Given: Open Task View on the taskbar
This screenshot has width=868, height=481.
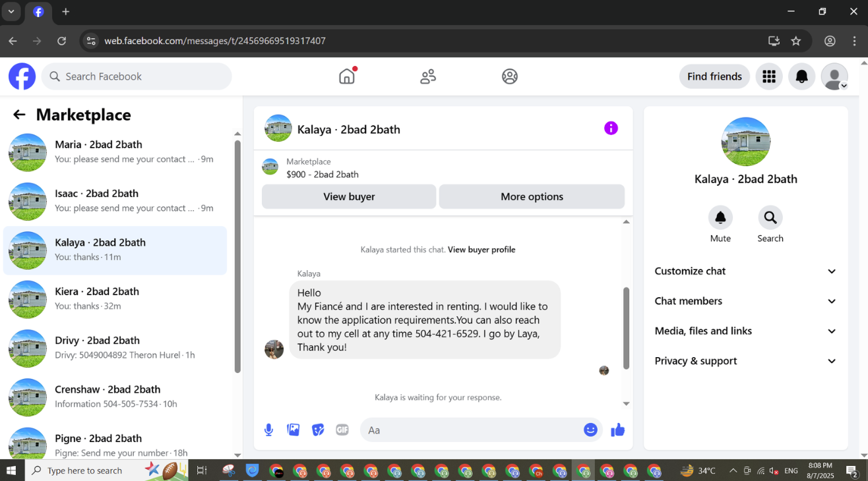Looking at the screenshot, I should point(202,470).
